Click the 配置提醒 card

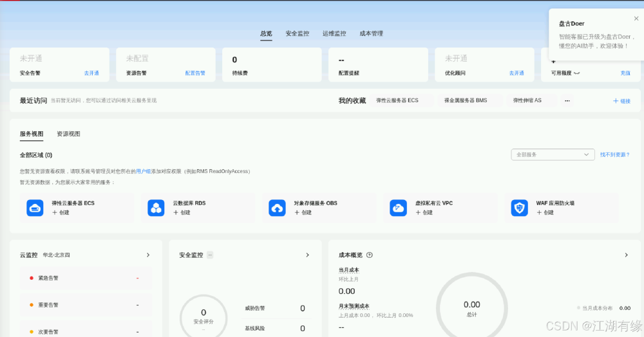click(x=378, y=65)
